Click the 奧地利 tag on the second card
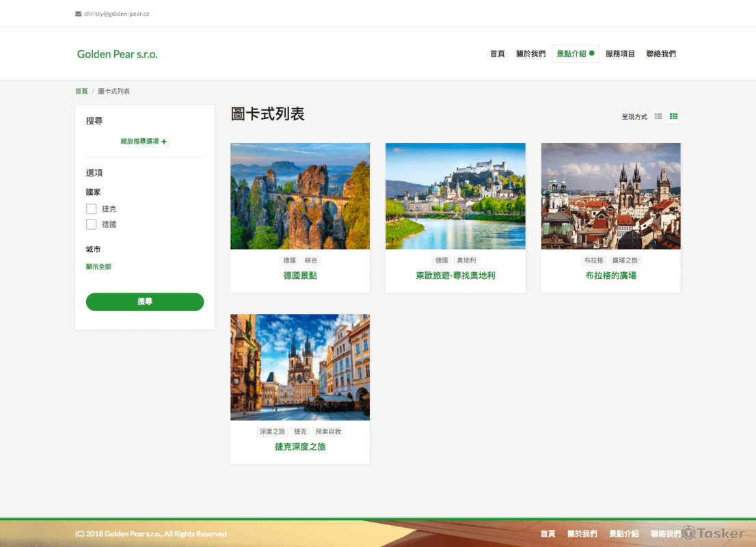 466,260
